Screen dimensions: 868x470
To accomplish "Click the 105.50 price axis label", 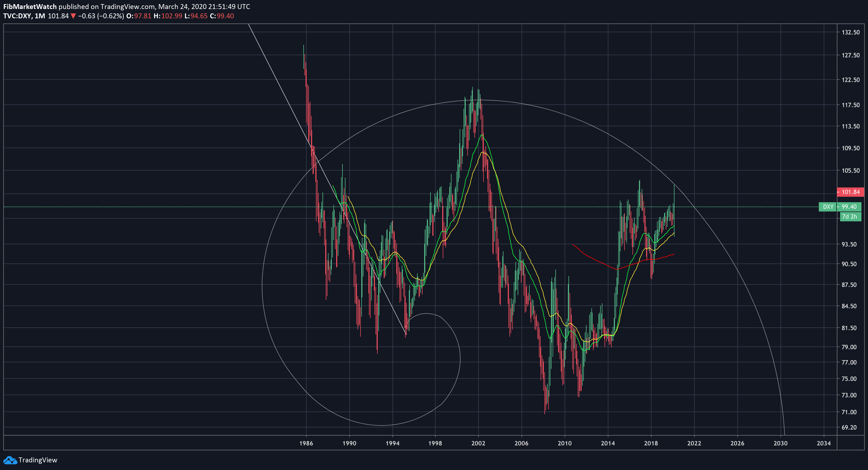I will [851, 171].
